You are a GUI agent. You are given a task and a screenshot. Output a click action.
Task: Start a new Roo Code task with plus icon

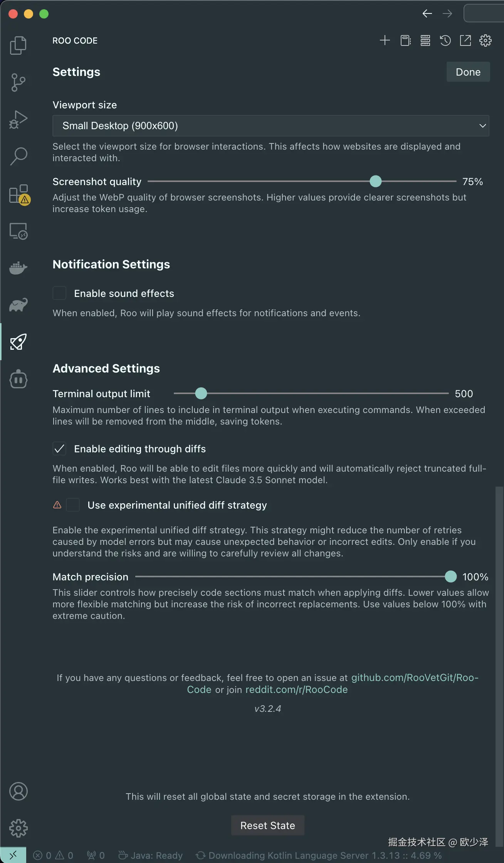coord(385,40)
